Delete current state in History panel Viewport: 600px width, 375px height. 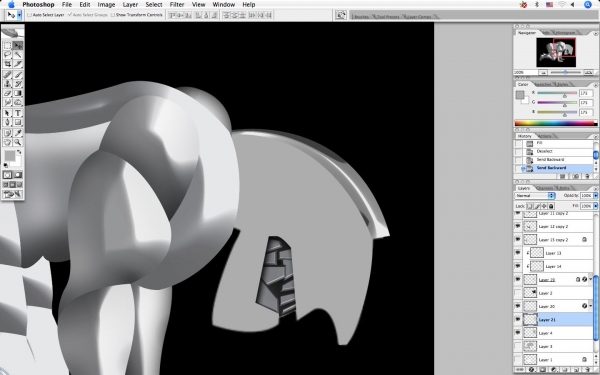tap(587, 176)
